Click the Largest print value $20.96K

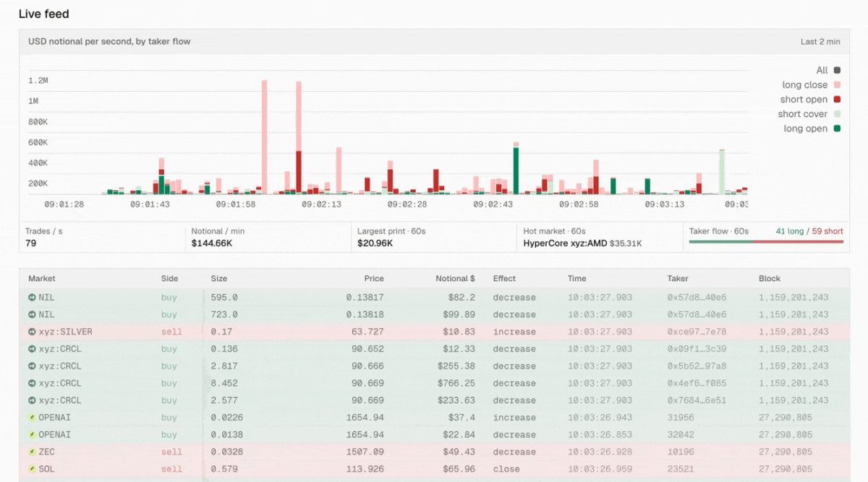pyautogui.click(x=375, y=244)
